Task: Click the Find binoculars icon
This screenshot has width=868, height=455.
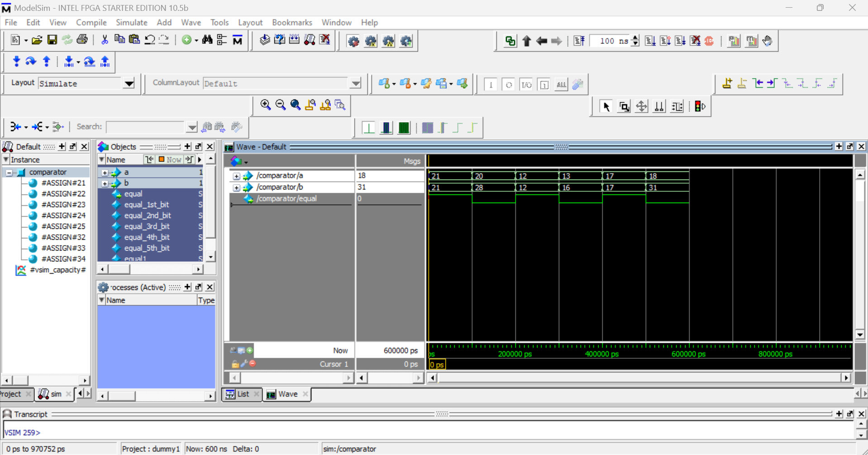Action: click(x=207, y=40)
